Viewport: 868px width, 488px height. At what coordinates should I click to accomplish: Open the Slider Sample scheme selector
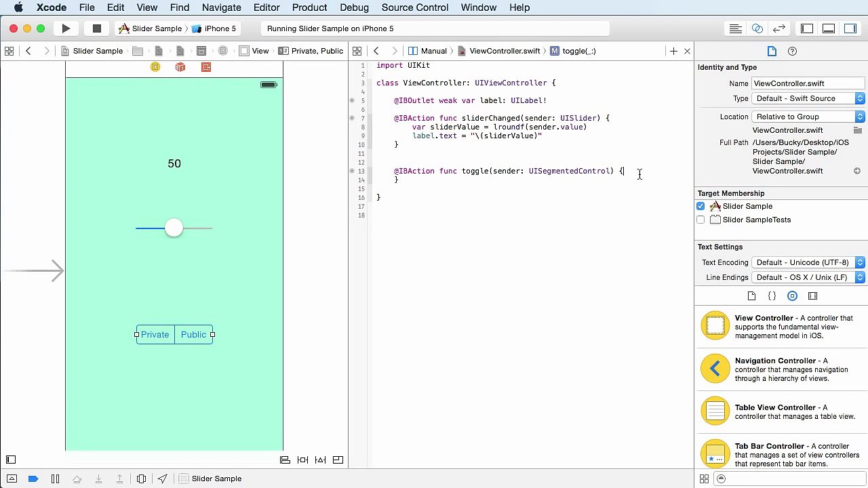pos(150,28)
